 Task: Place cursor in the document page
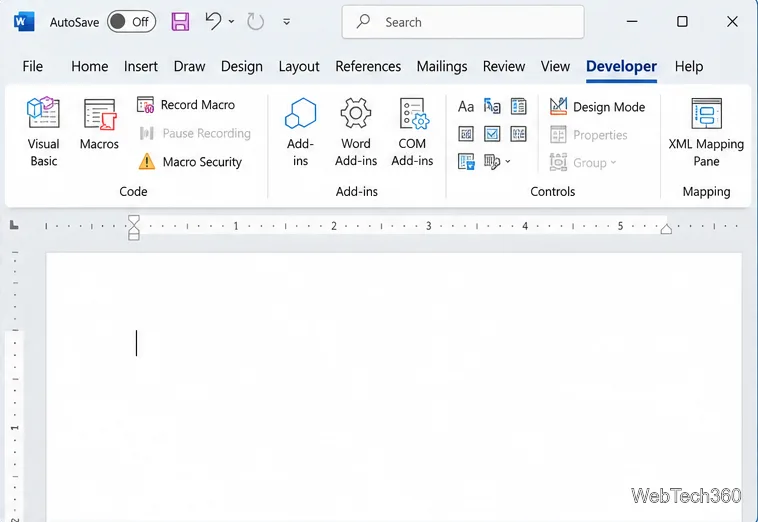394,387
